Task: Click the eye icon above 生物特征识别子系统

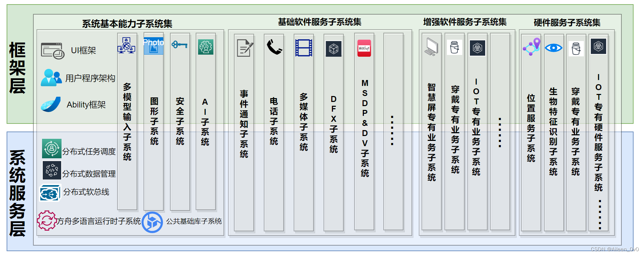Action: tap(554, 48)
